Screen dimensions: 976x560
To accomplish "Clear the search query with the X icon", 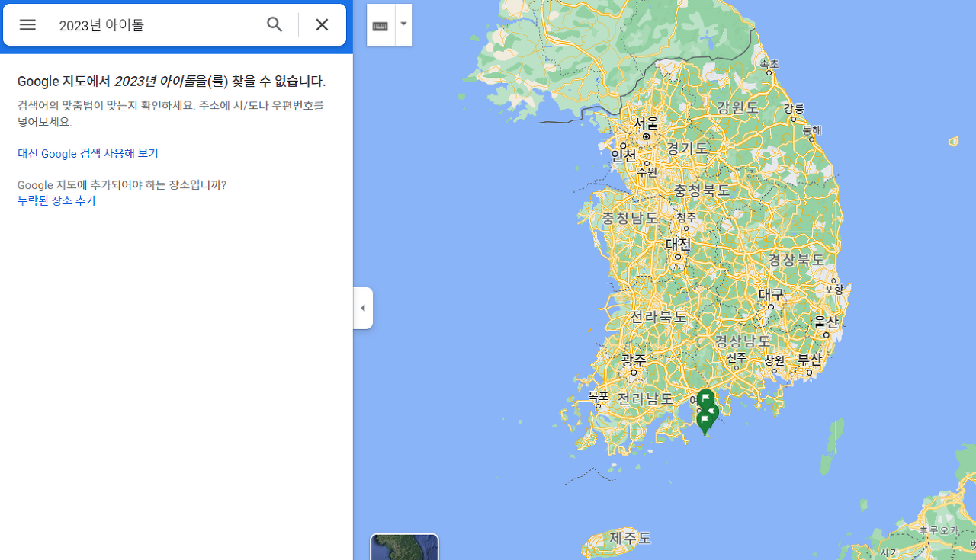I will tap(321, 24).
